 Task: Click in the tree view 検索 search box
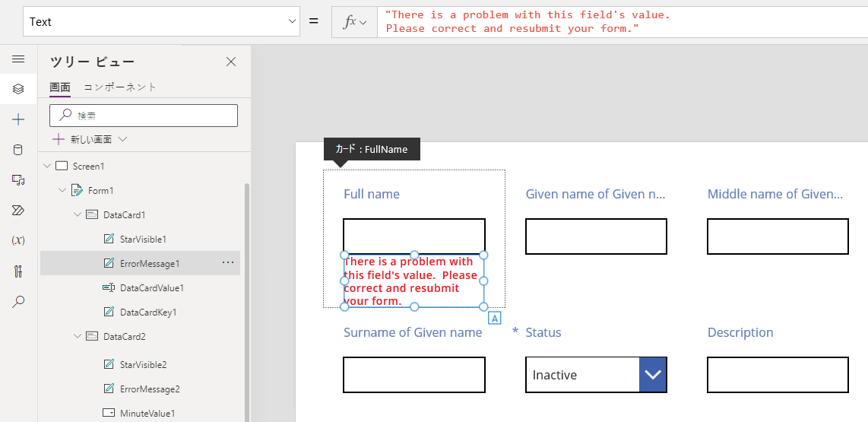point(144,115)
